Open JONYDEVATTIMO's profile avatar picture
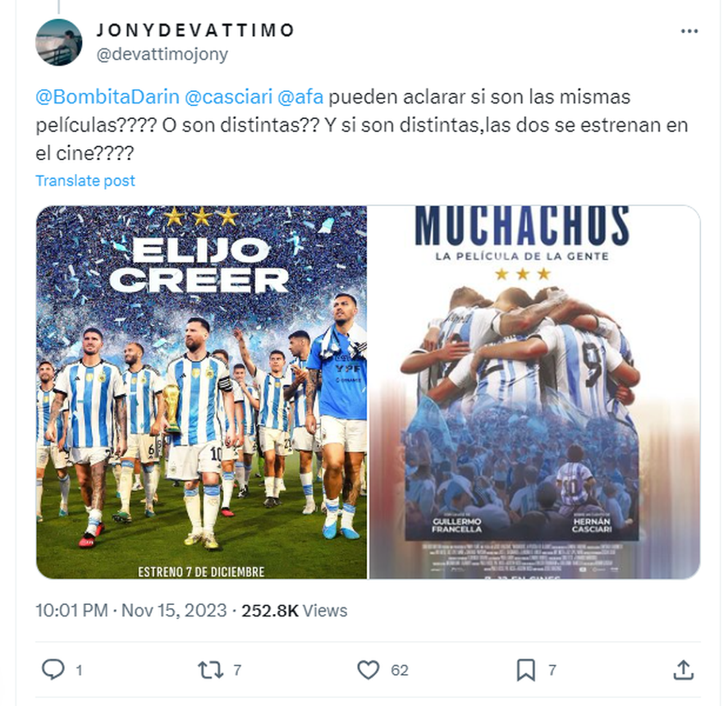The image size is (728, 706). 59,42
